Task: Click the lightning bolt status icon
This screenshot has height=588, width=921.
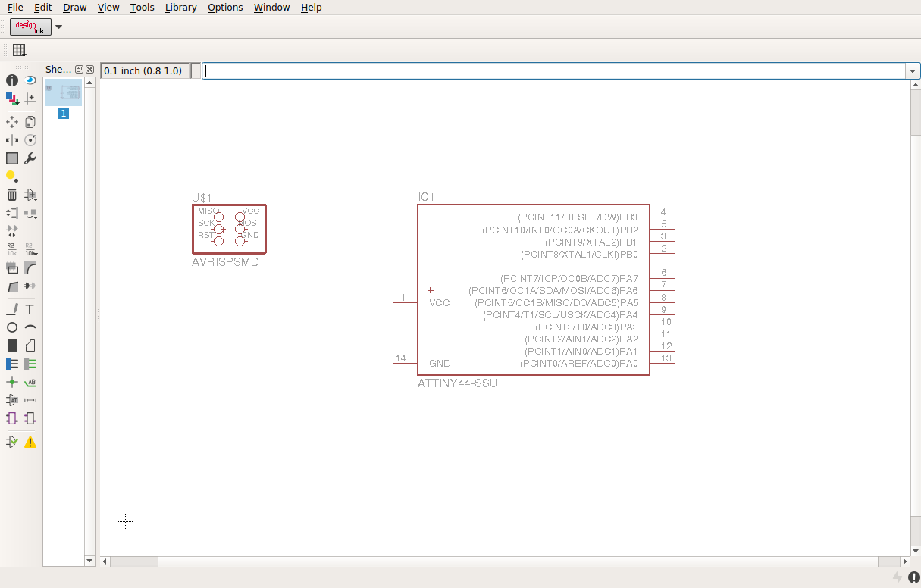Action: pos(898,578)
